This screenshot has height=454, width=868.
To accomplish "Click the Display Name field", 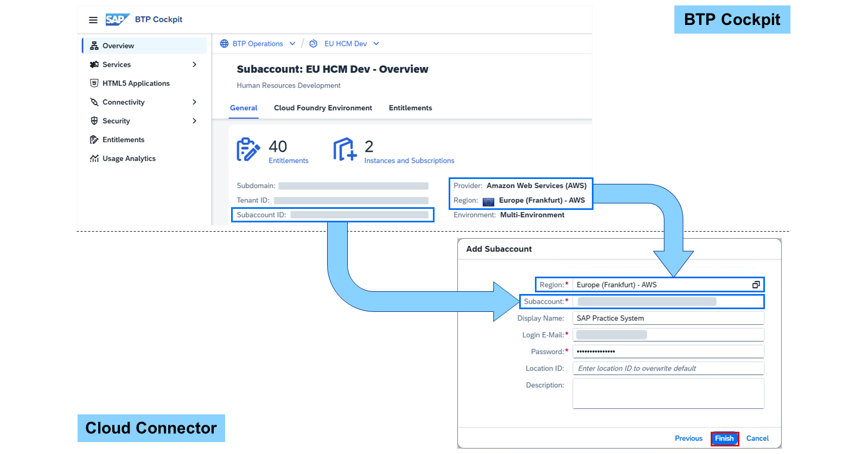I will [668, 318].
